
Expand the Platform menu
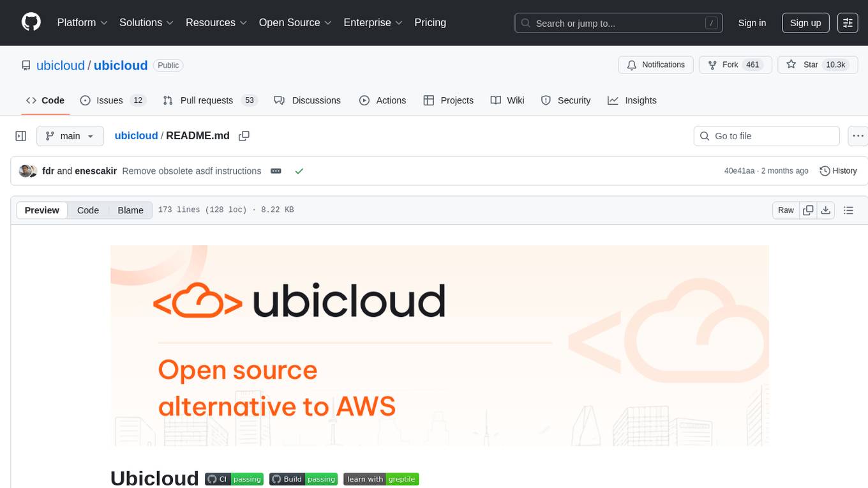click(82, 22)
